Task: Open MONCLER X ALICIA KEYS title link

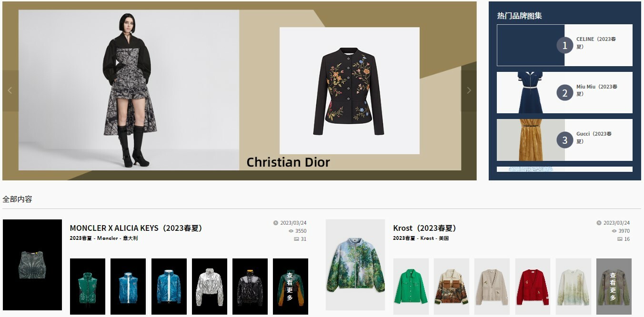Action: click(136, 228)
